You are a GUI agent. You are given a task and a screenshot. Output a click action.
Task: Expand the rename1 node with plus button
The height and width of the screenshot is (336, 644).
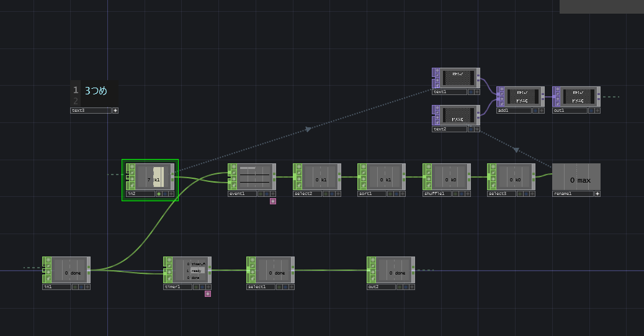click(597, 194)
